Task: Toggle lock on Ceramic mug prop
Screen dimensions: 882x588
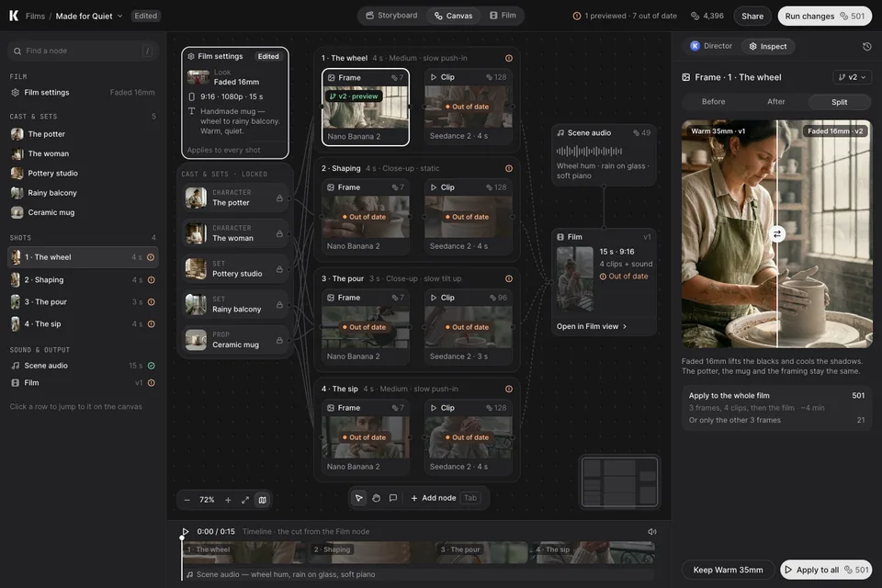Action: pos(279,341)
